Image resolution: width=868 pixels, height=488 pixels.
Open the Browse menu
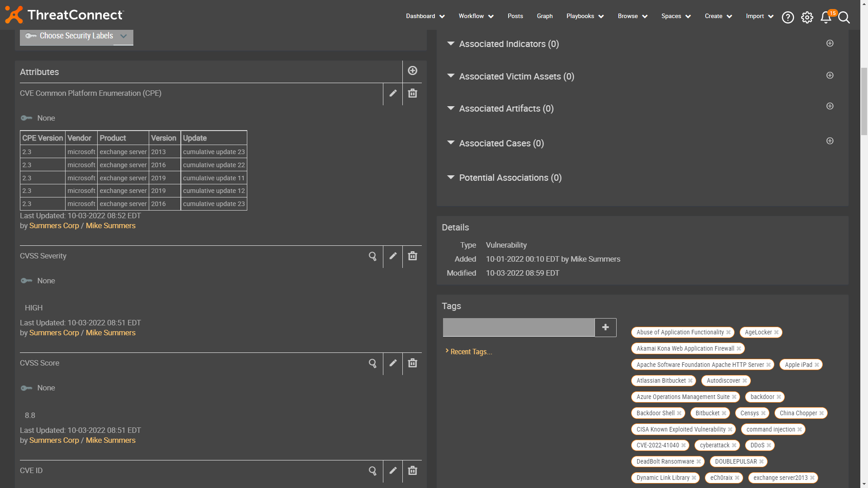click(x=633, y=16)
